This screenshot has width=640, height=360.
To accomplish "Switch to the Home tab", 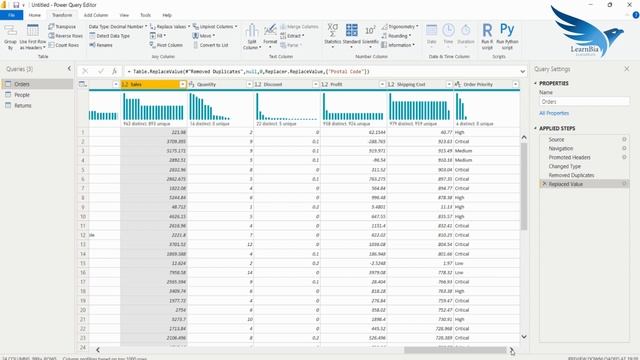I will (x=35, y=15).
